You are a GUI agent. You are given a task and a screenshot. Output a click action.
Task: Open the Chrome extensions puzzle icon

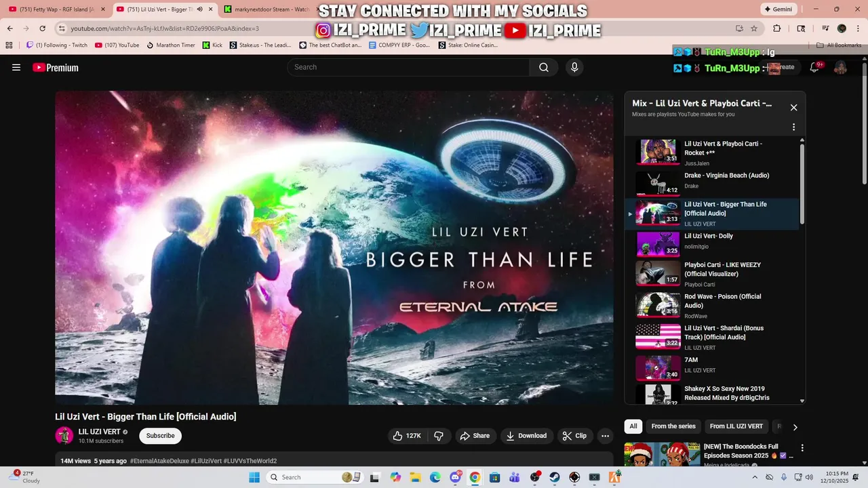coord(777,28)
